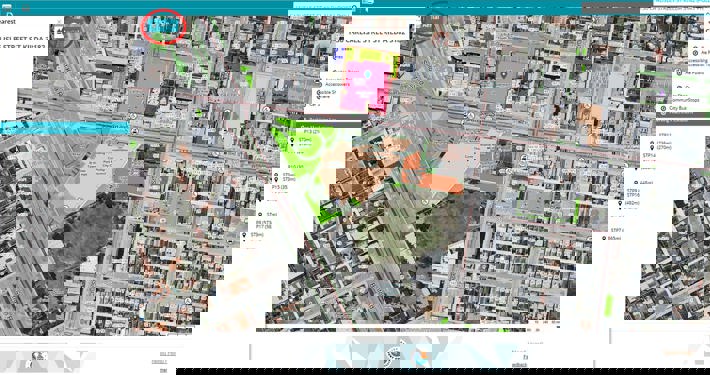Click the pin icon beside (270m)
This screenshot has width=710, height=375.
click(652, 148)
